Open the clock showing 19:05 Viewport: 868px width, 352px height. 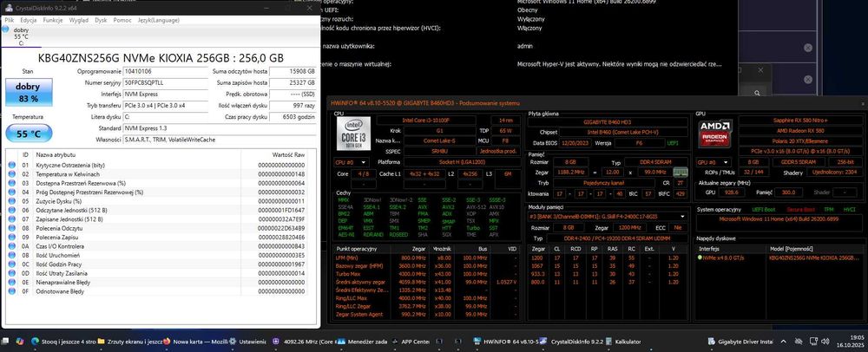(x=852, y=342)
